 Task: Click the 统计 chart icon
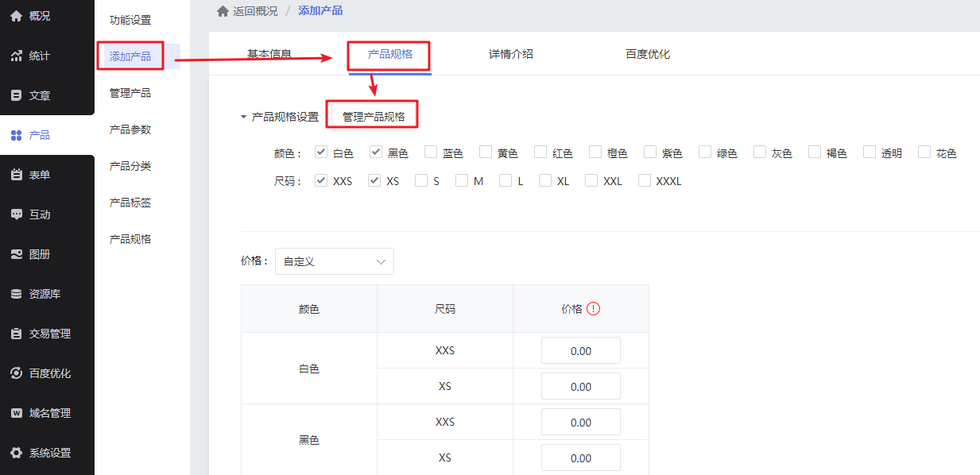[x=16, y=56]
